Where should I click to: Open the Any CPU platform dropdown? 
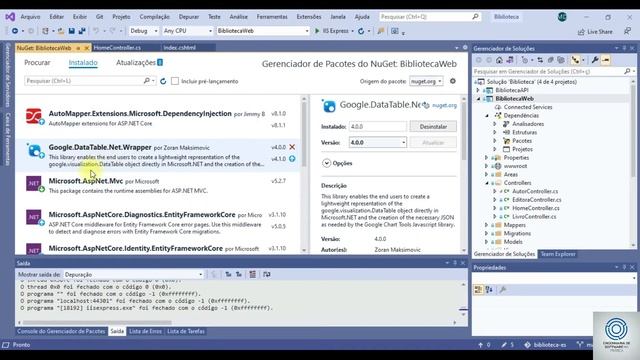pyautogui.click(x=188, y=31)
